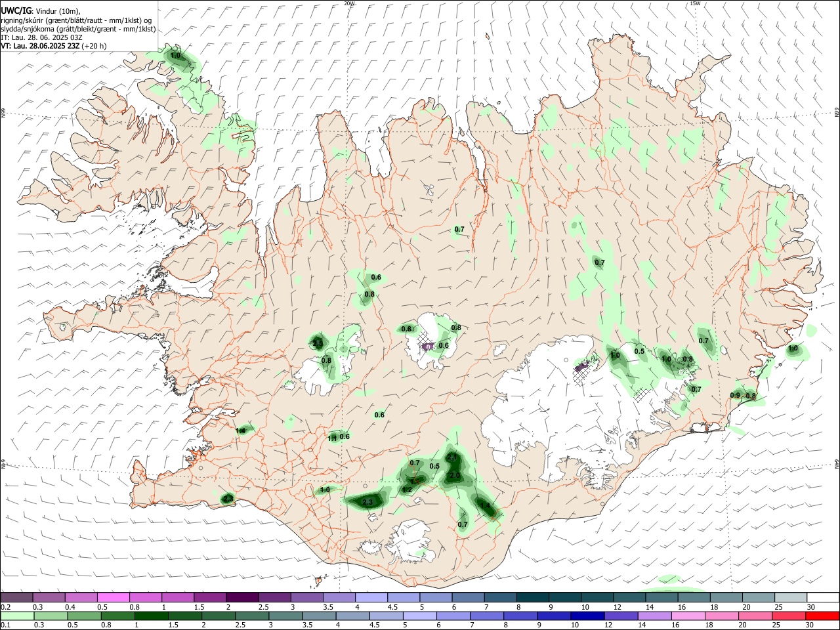
Task: Click the bright magenta 0.5 swatch in upper legend row
Action: 113,598
